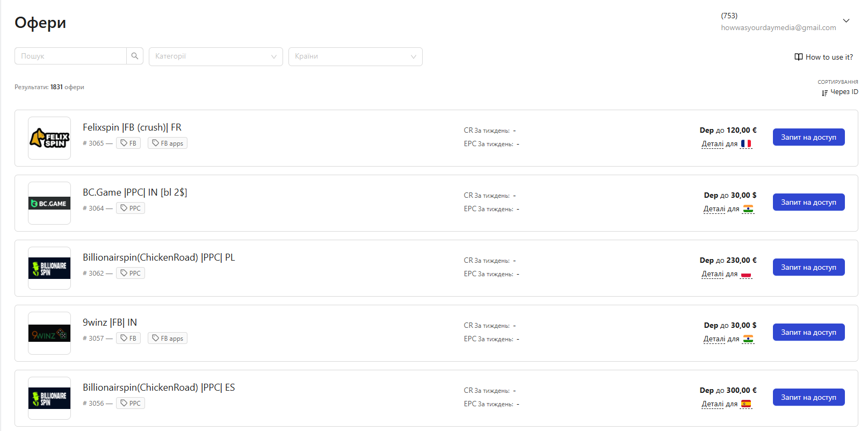Expand the account menu chevron

846,21
